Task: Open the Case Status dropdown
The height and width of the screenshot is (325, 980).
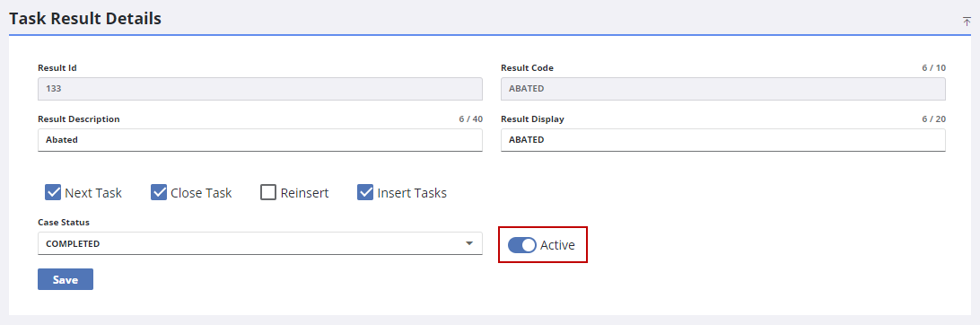Action: coord(260,244)
